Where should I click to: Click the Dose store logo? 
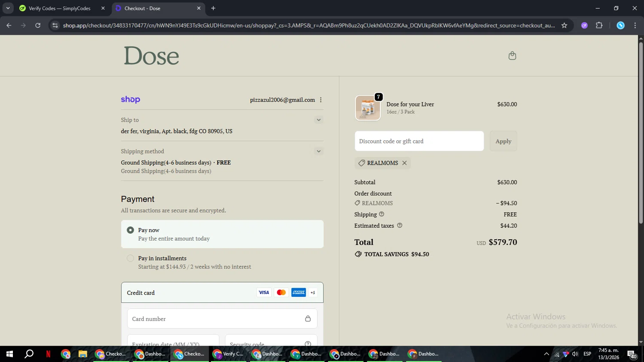coord(152,56)
